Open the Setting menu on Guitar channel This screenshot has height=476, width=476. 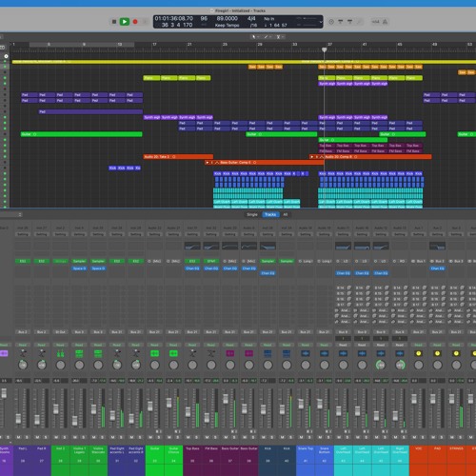[x=155, y=234]
